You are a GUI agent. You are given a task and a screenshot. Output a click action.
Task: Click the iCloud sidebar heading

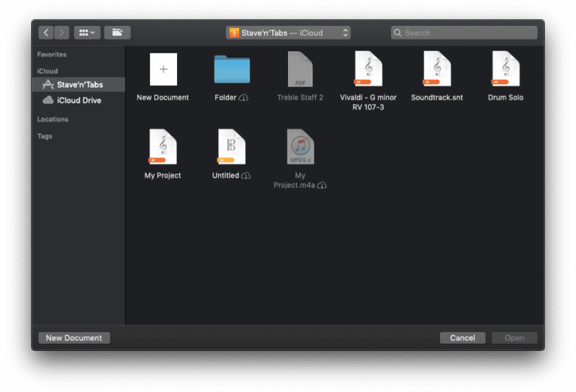click(x=48, y=70)
